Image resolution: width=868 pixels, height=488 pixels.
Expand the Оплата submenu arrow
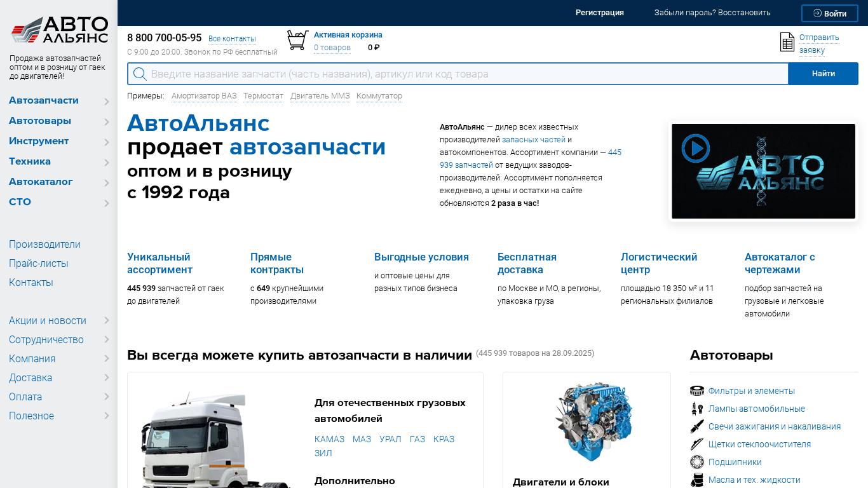coord(107,397)
